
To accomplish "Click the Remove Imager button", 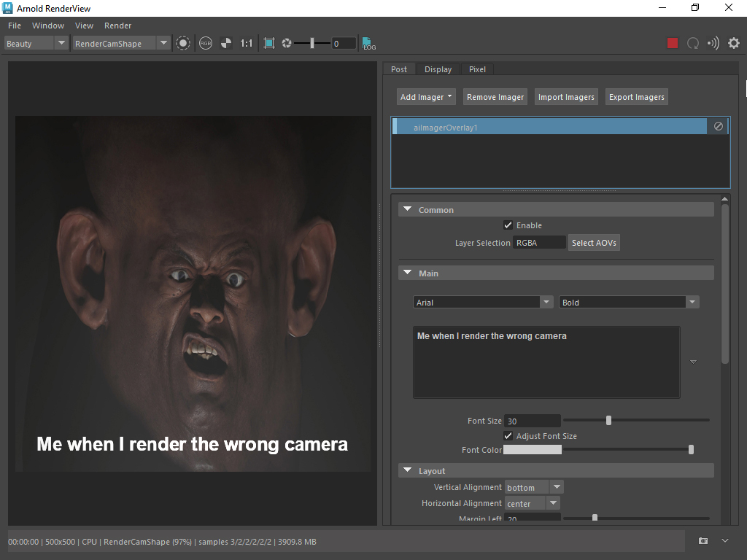I will 495,97.
